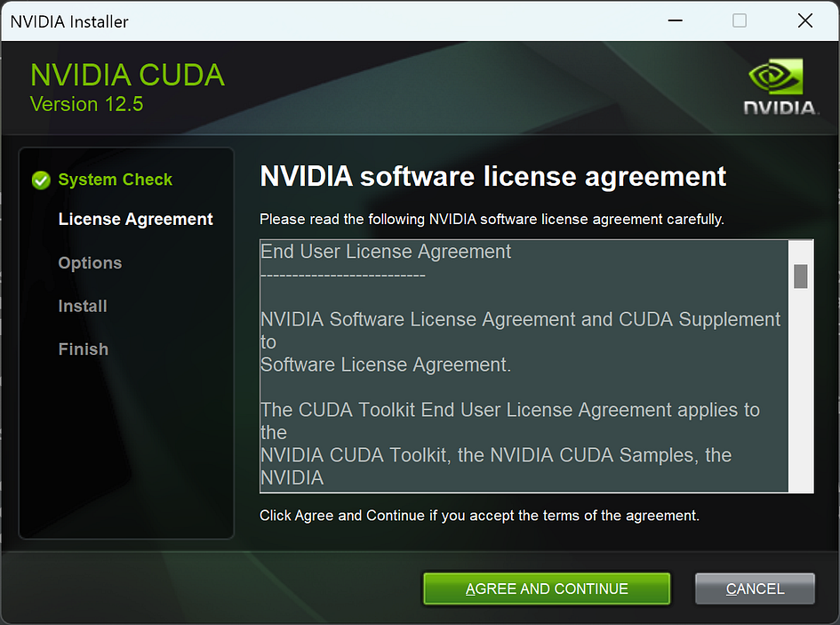Click the license text scrollbar thumb

pyautogui.click(x=800, y=276)
